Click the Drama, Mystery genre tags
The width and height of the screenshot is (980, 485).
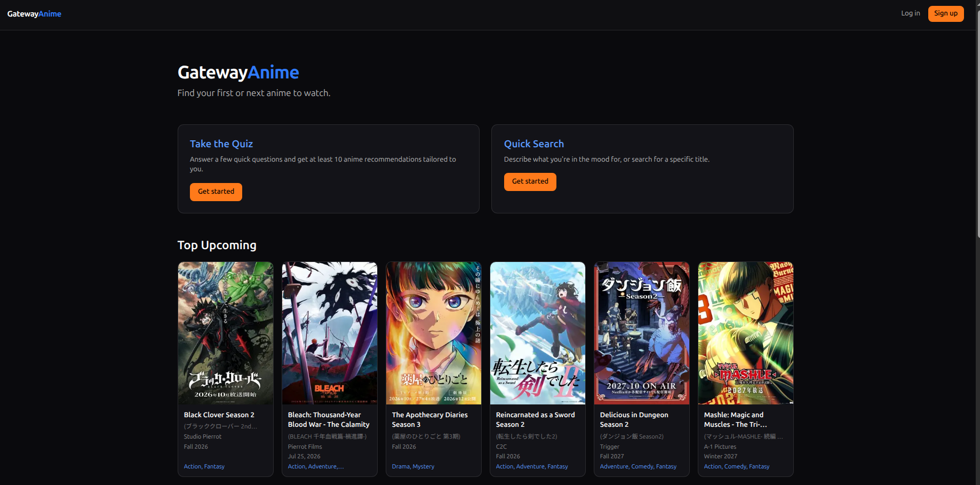[413, 466]
